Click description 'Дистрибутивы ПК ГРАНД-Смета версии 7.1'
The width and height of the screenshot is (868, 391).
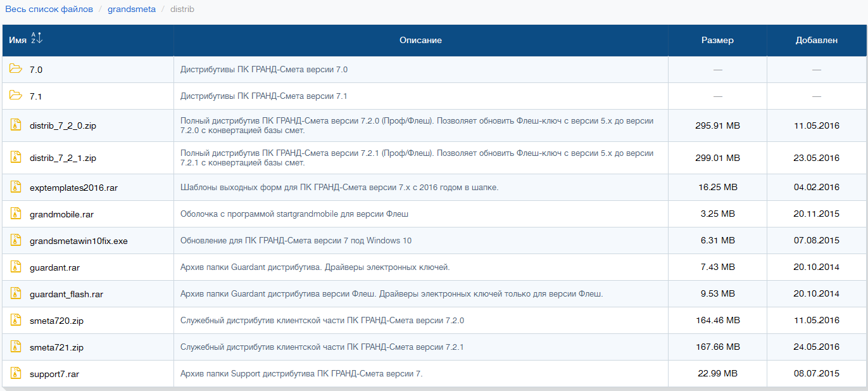tap(264, 96)
